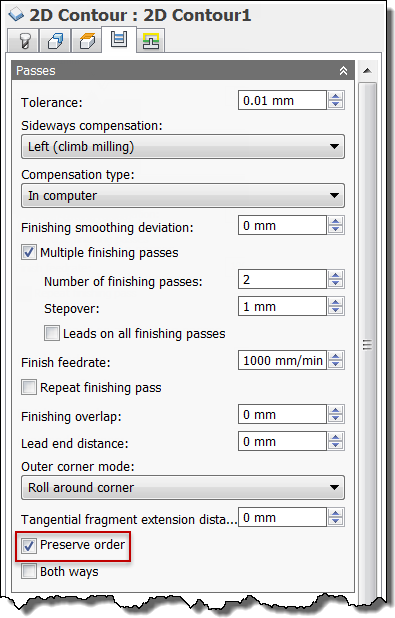This screenshot has height=618, width=395.
Task: Open the Linking tab icon
Action: 151,41
